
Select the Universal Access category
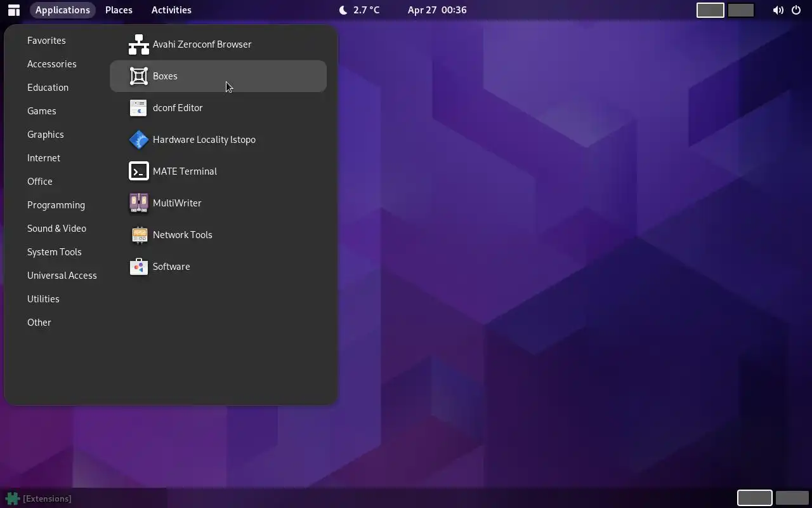[x=62, y=276]
